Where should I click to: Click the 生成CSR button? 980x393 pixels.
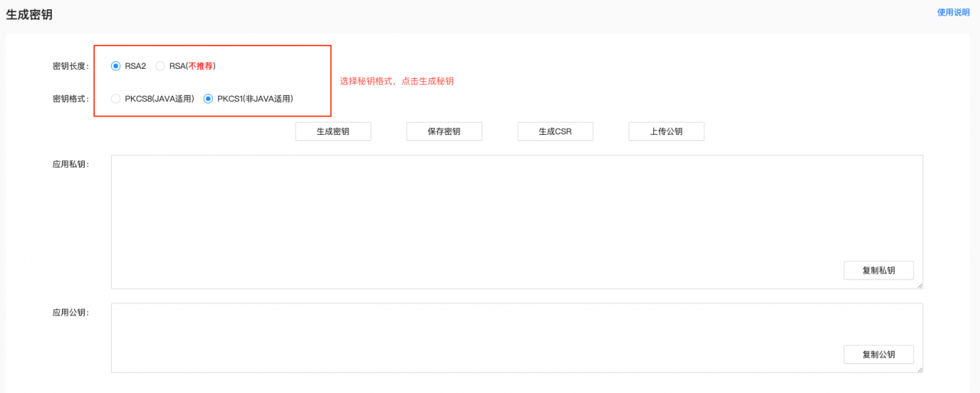pos(555,132)
